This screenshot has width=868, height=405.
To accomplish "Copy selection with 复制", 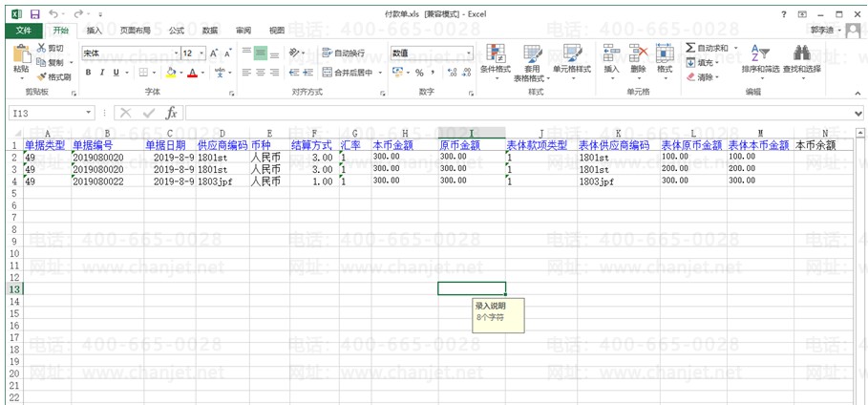I will tap(51, 63).
